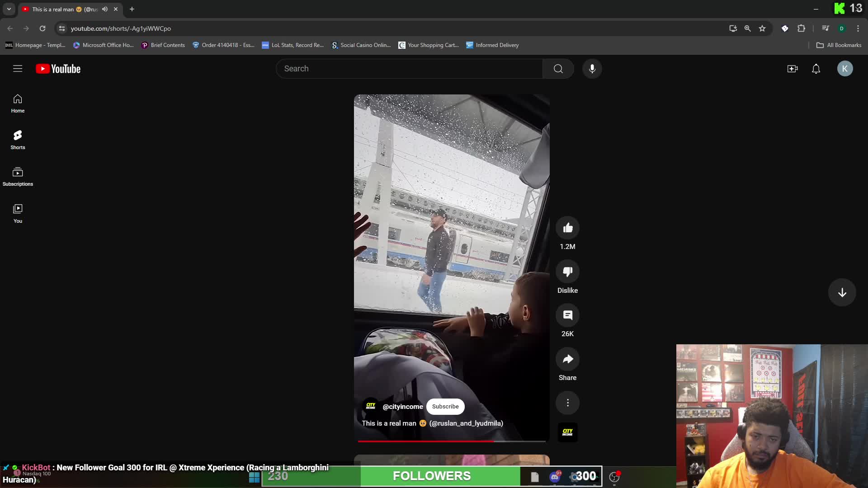Image resolution: width=868 pixels, height=488 pixels.
Task: Open the You page in the sidebar
Action: (x=18, y=214)
